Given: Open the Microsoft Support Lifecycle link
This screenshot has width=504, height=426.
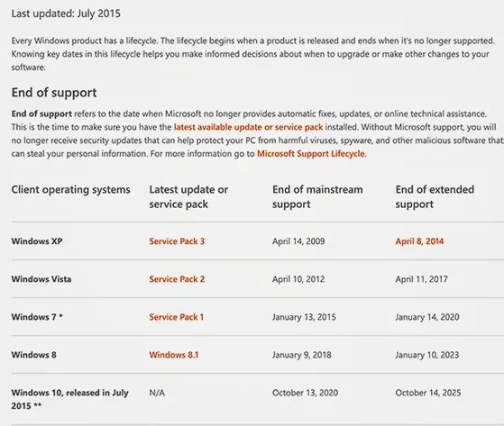Looking at the screenshot, I should pyautogui.click(x=311, y=153).
